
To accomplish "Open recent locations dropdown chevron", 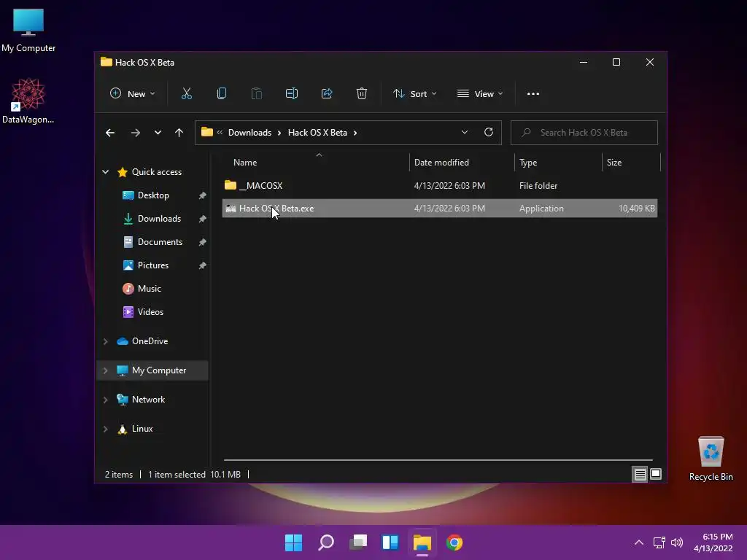I will 158,133.
